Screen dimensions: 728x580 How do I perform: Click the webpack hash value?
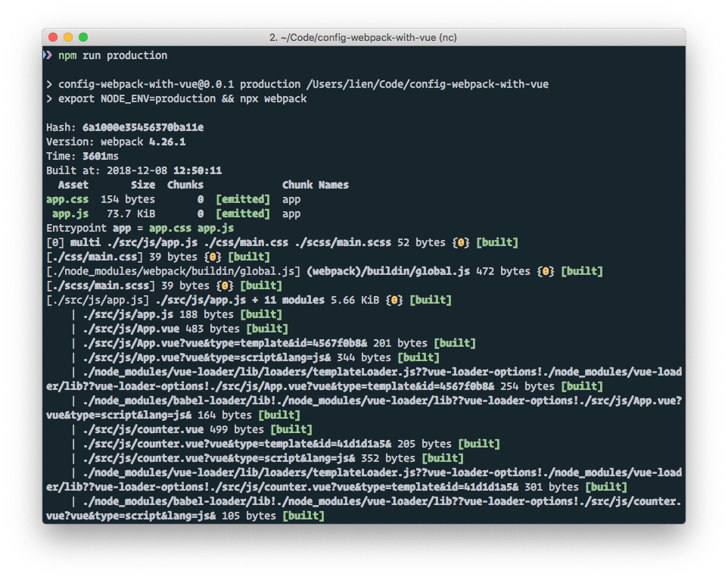point(142,127)
